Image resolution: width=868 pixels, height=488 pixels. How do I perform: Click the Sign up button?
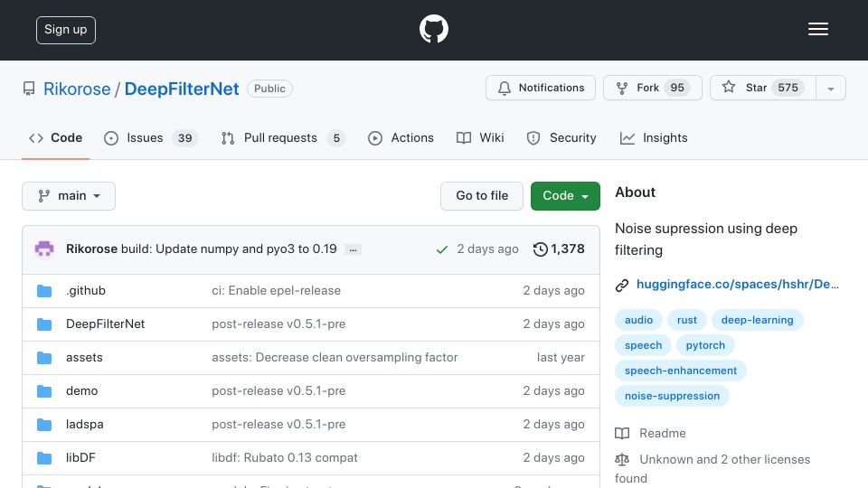tap(66, 30)
